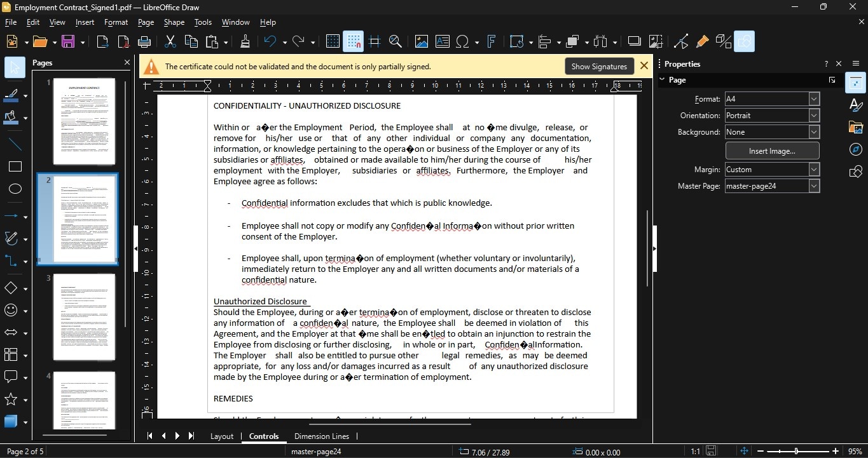This screenshot has height=458, width=868.
Task: Click the Clone Formatting paintbrush
Action: (x=245, y=42)
